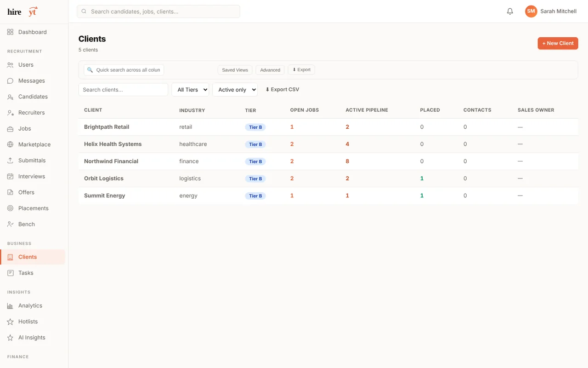Click the Clients building icon
The image size is (588, 368).
pyautogui.click(x=10, y=257)
